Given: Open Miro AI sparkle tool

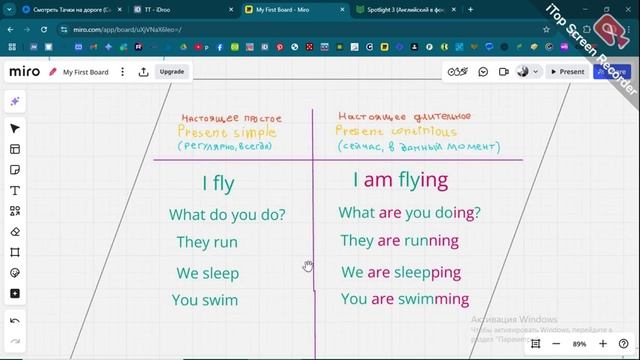Looking at the screenshot, I should point(15,101).
